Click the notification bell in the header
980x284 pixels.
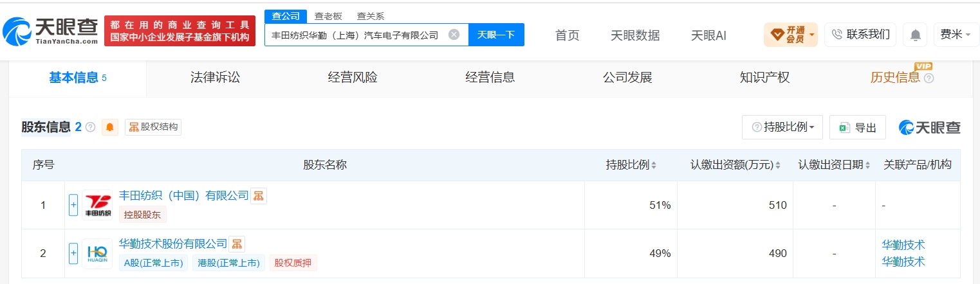coord(915,35)
